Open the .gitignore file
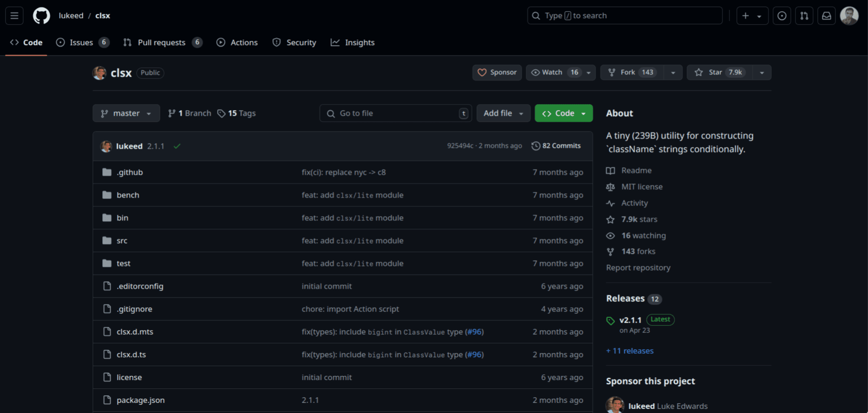Screen dimensions: 868x413 pyautogui.click(x=134, y=309)
